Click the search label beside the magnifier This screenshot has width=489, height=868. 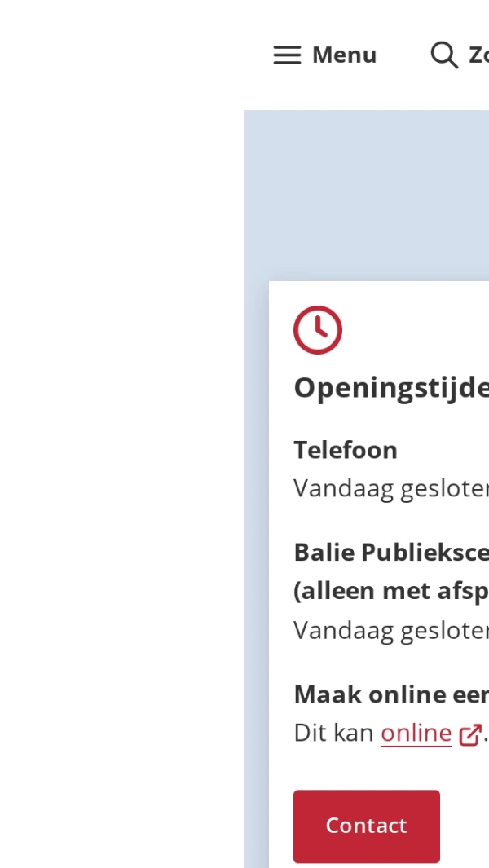pyautogui.click(x=478, y=55)
